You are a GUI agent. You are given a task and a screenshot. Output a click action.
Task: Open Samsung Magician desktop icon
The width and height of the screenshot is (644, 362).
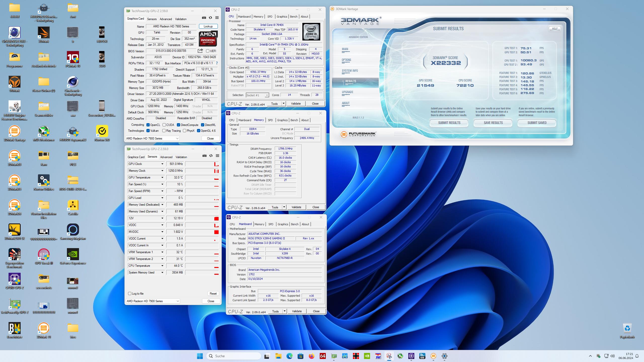[73, 232]
